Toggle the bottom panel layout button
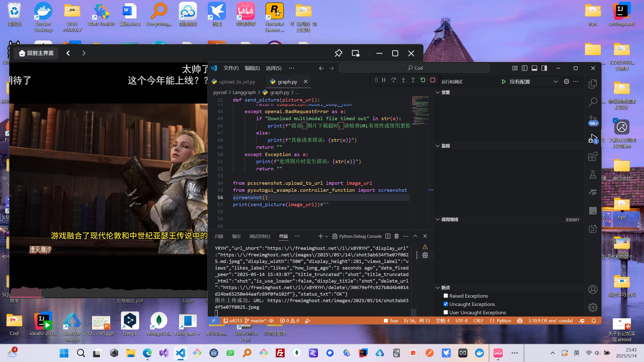This screenshot has height=362, width=644. [534, 68]
